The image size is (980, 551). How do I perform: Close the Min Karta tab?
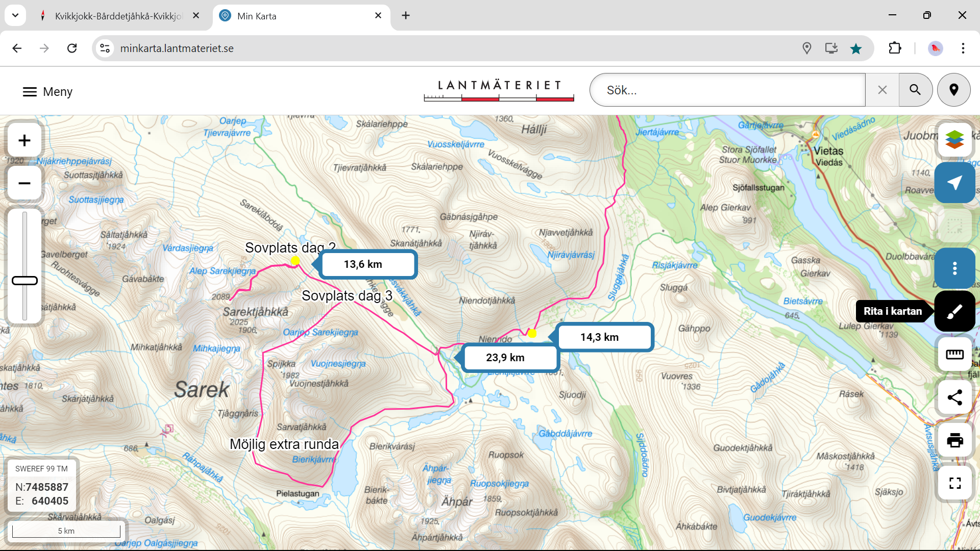(378, 16)
